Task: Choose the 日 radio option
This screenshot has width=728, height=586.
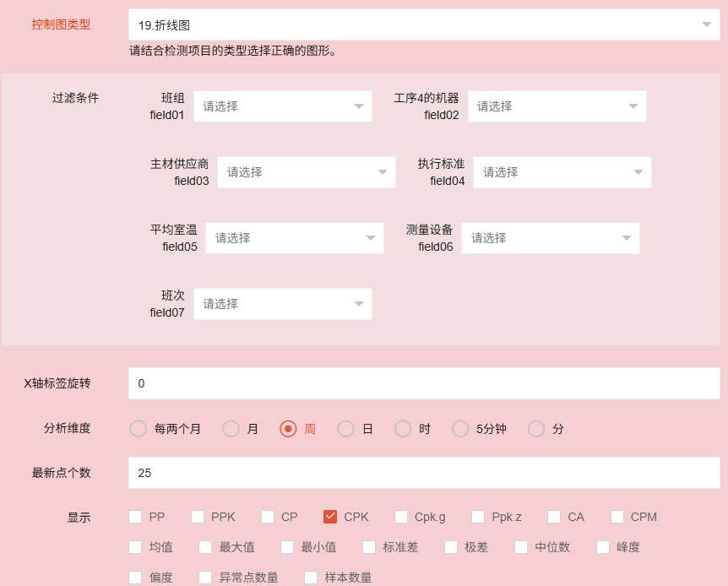Action: (345, 429)
